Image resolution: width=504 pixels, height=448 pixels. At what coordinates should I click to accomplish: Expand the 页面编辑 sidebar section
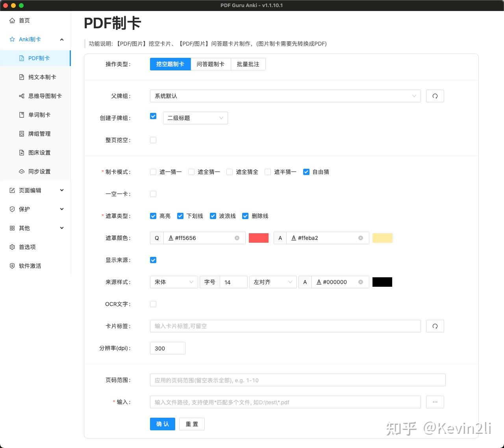coord(62,190)
